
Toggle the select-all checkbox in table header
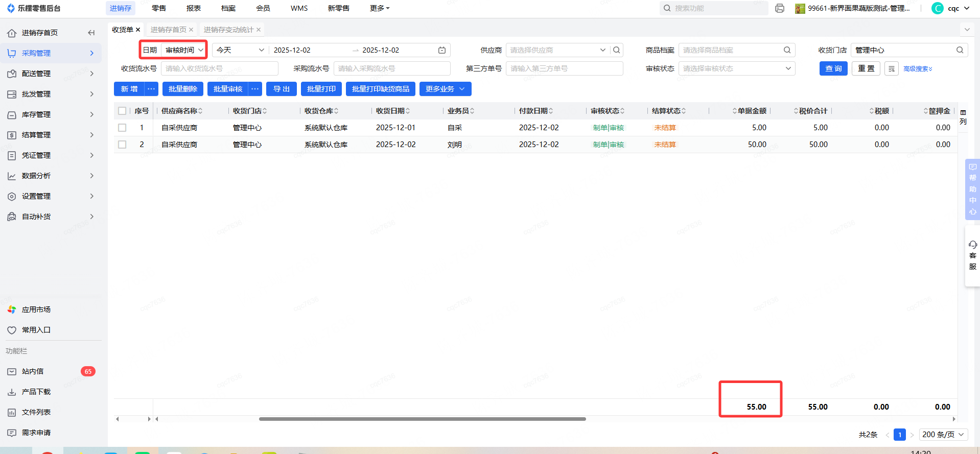pos(122,111)
